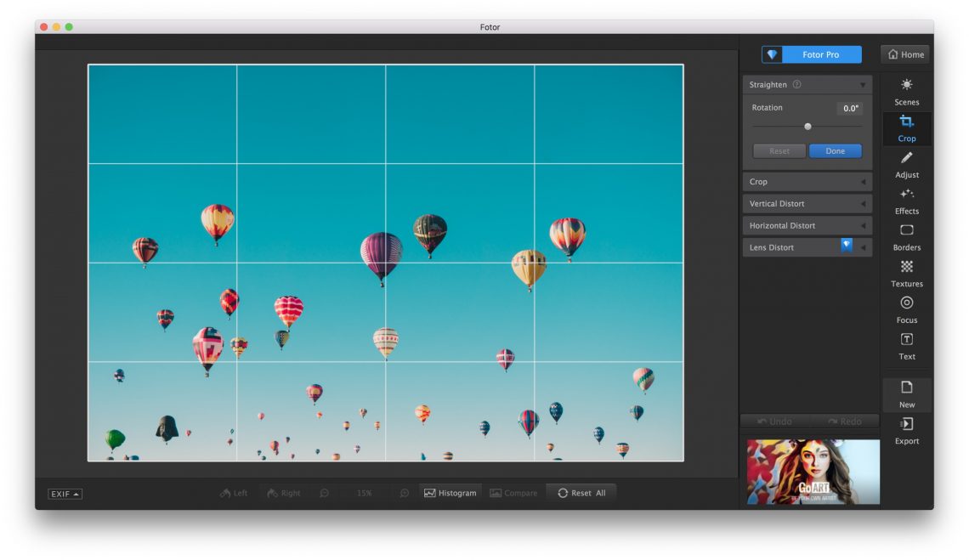Open the Effects panel
This screenshot has height=560, width=969.
pos(906,201)
